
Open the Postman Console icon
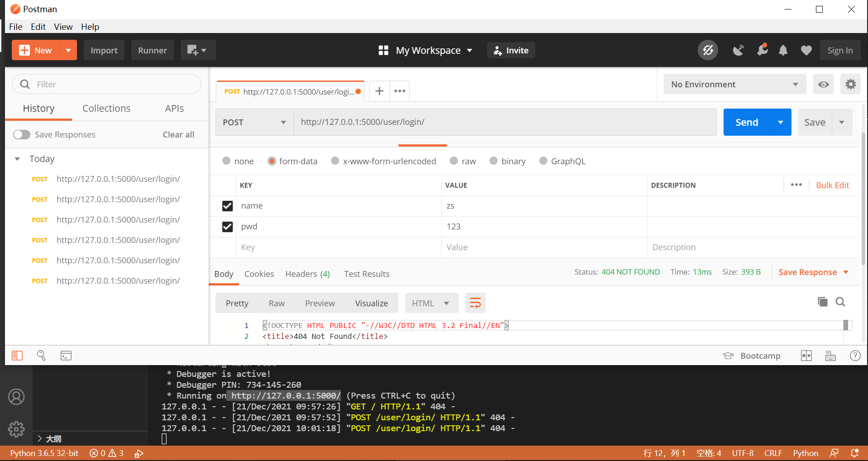[x=66, y=356]
